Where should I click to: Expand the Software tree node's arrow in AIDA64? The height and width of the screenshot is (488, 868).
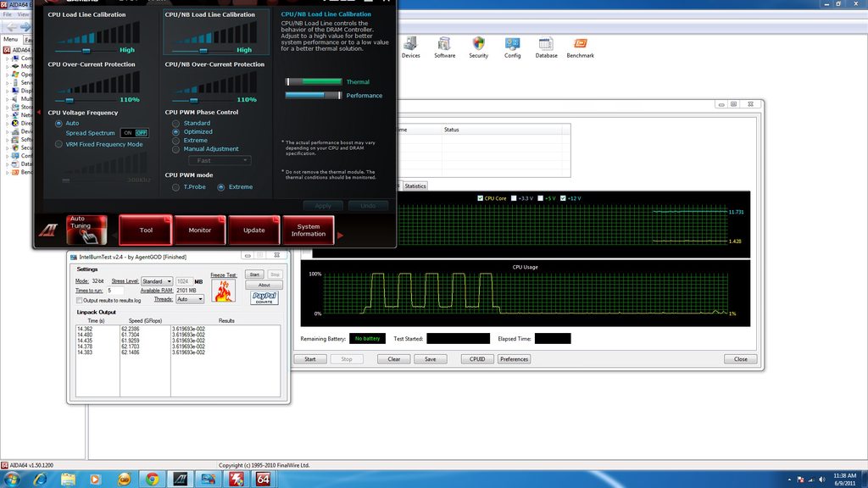click(x=7, y=140)
